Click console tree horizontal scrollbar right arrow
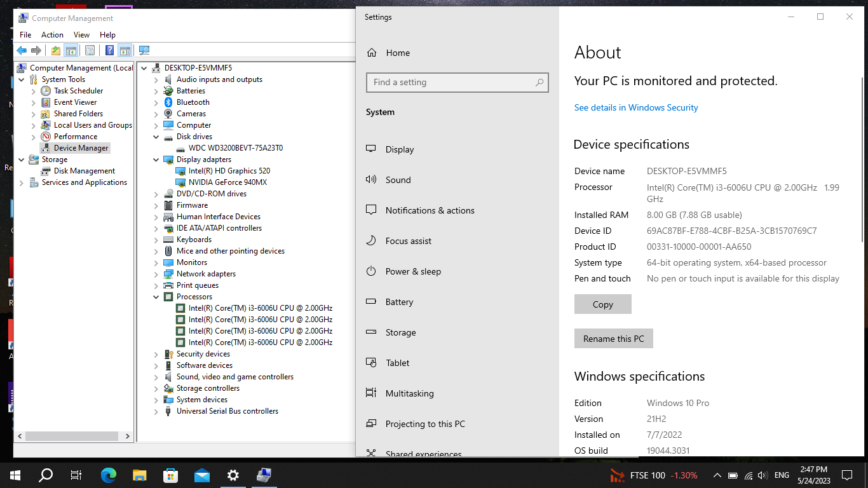This screenshot has width=868, height=488. 128,437
